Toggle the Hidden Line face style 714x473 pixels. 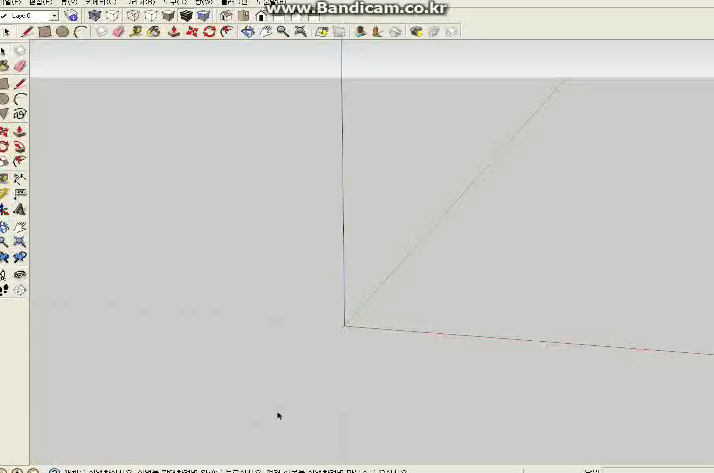coord(150,16)
